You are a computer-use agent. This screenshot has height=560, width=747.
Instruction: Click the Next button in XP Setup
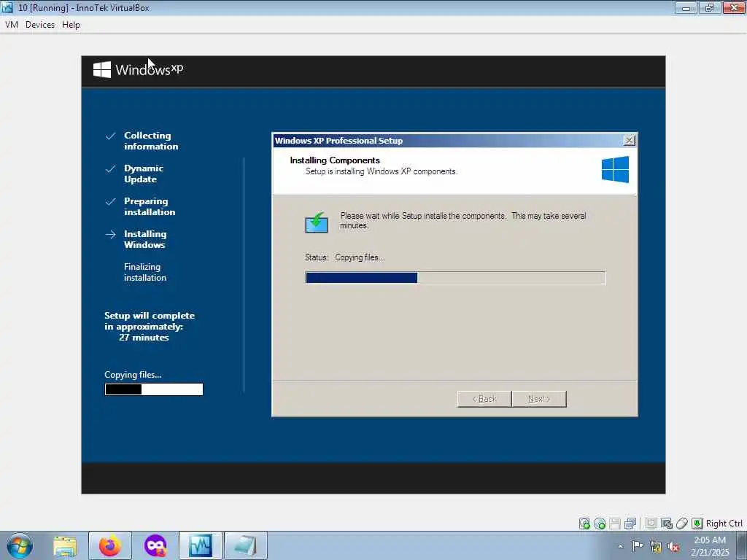point(539,399)
